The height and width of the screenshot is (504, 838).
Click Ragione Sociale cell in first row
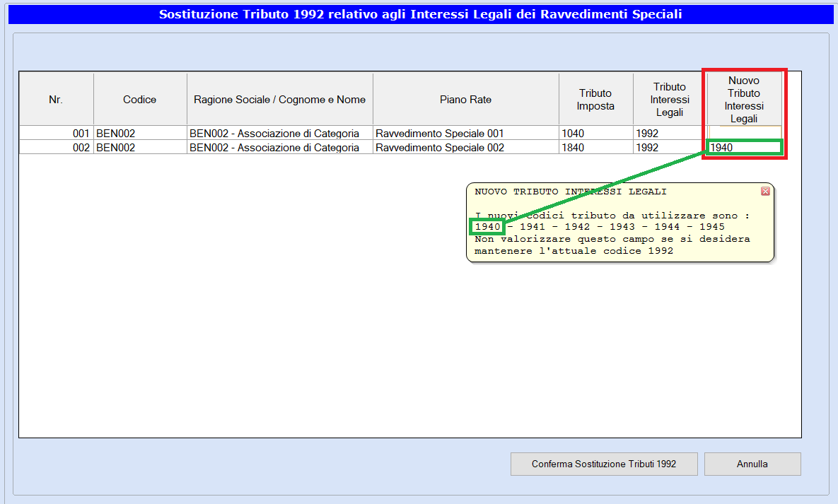[279, 133]
